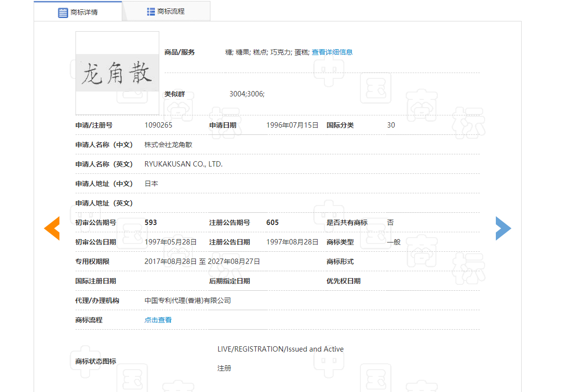
Task: Select shared trademark value 否
Action: coord(390,223)
